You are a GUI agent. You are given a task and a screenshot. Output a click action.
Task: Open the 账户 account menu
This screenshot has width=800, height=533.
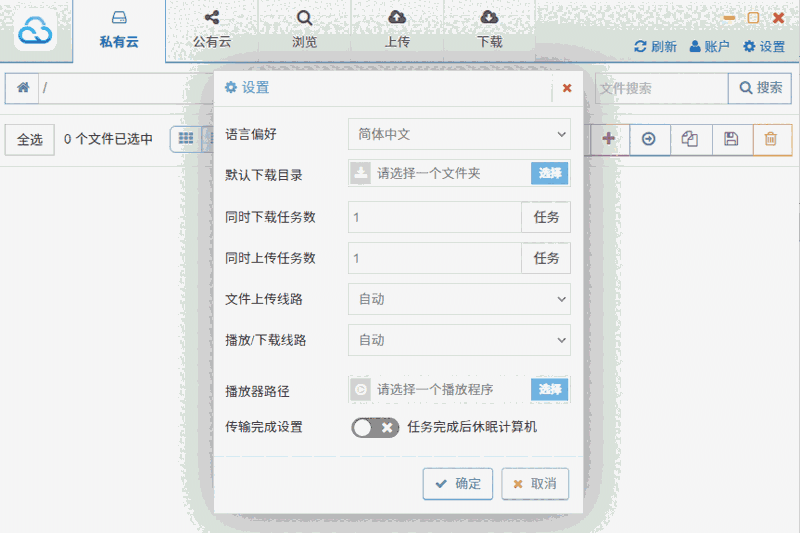(709, 46)
